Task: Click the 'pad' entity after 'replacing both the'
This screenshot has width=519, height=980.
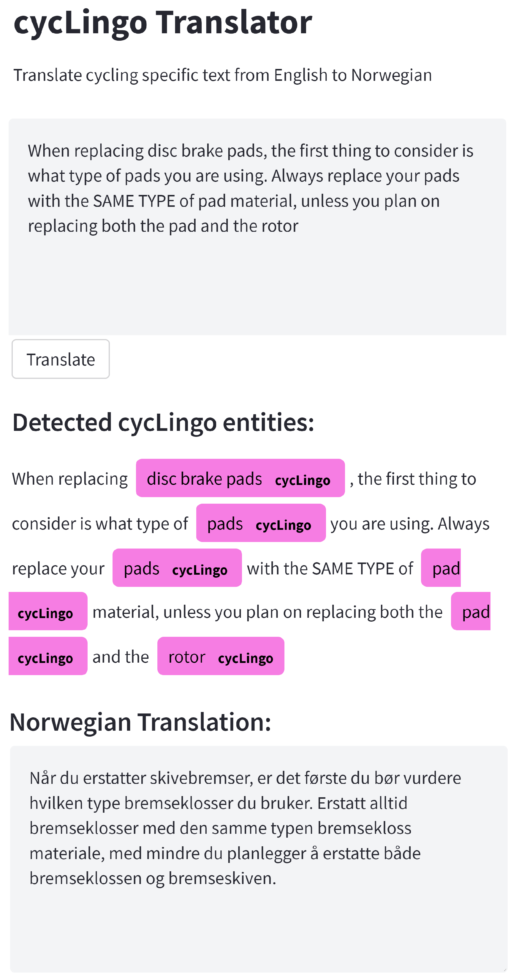Action: [x=475, y=612]
